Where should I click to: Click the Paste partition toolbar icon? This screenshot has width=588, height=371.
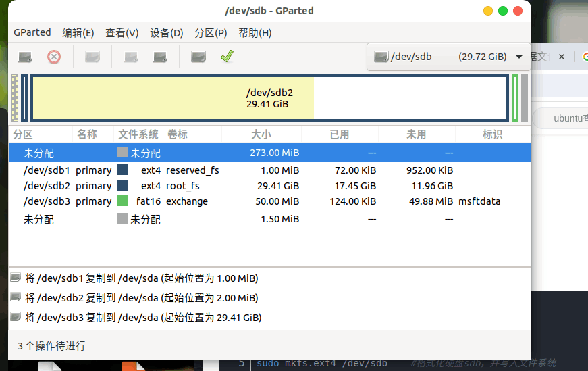tap(160, 57)
